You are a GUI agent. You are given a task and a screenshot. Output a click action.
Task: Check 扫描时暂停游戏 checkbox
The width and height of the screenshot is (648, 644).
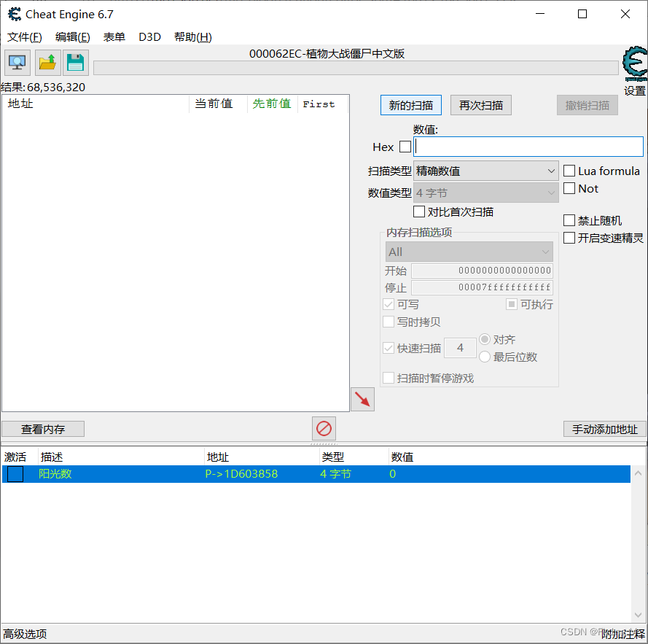coord(389,378)
